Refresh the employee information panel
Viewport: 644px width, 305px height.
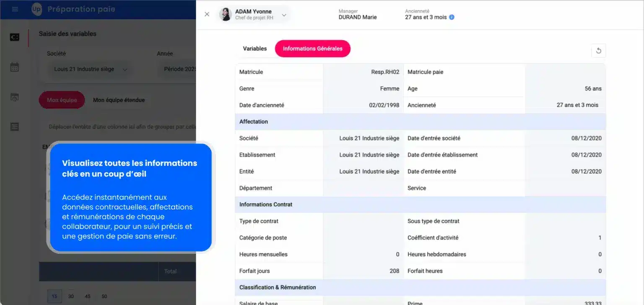pos(599,50)
